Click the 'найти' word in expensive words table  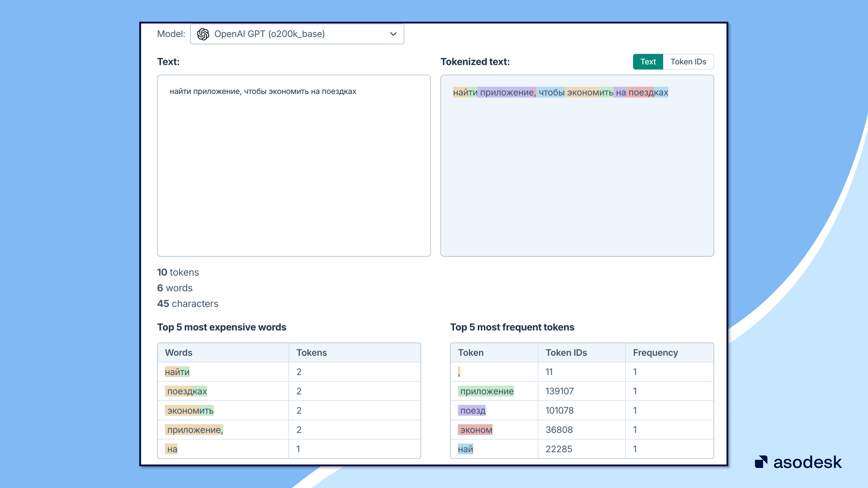point(177,372)
